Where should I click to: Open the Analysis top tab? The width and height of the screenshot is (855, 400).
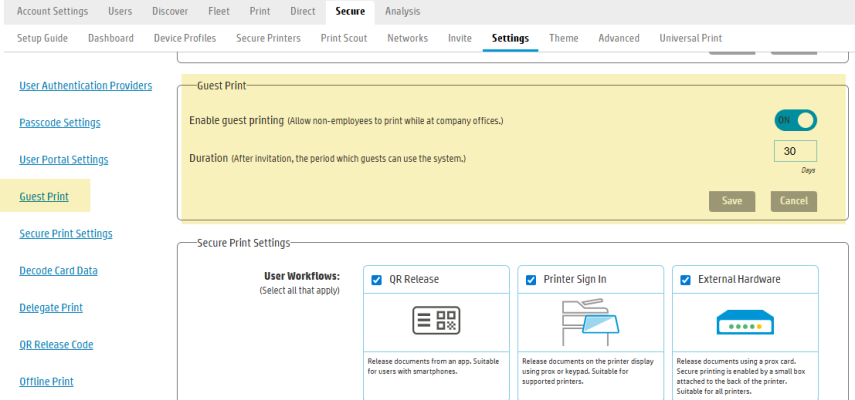point(402,11)
